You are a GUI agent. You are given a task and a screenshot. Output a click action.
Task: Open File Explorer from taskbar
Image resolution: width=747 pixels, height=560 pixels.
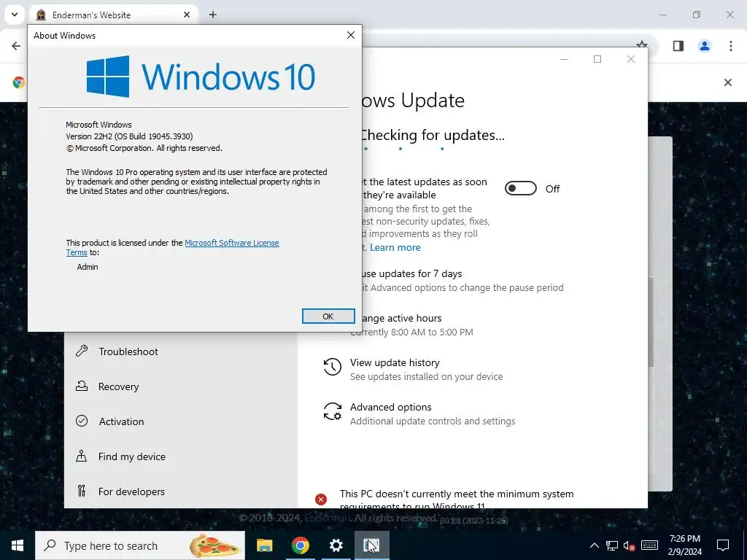(x=264, y=545)
